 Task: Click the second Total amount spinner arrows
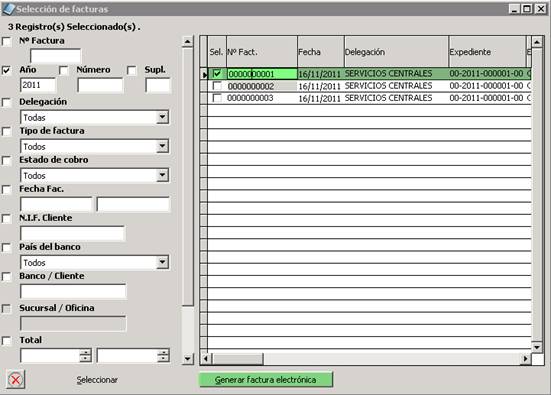click(163, 355)
